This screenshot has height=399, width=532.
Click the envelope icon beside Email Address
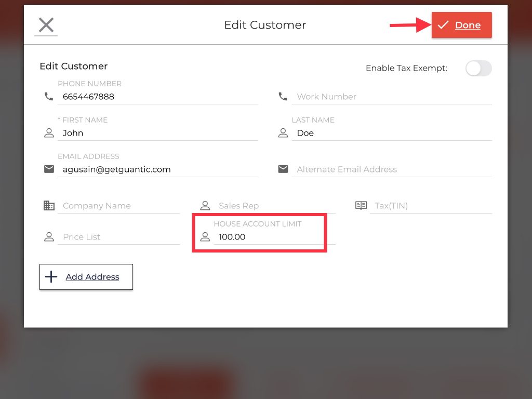pyautogui.click(x=49, y=169)
